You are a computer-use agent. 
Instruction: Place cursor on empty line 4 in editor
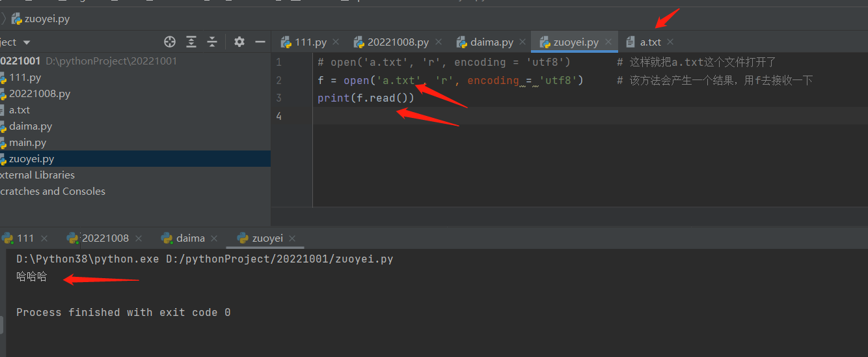pos(590,116)
